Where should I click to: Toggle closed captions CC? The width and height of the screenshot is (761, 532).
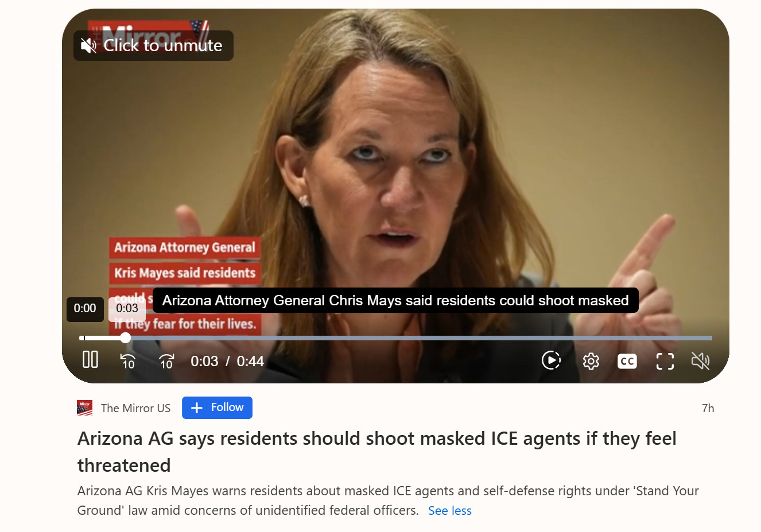coord(627,361)
